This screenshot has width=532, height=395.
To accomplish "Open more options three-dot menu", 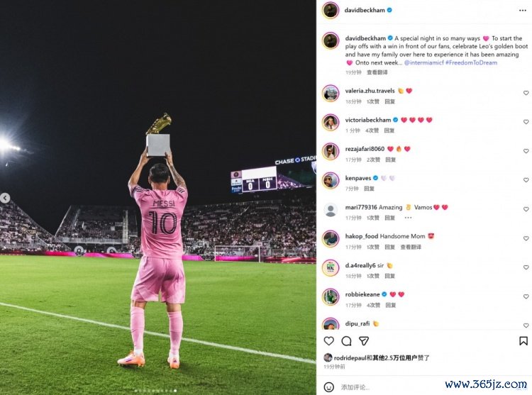I will (x=523, y=11).
